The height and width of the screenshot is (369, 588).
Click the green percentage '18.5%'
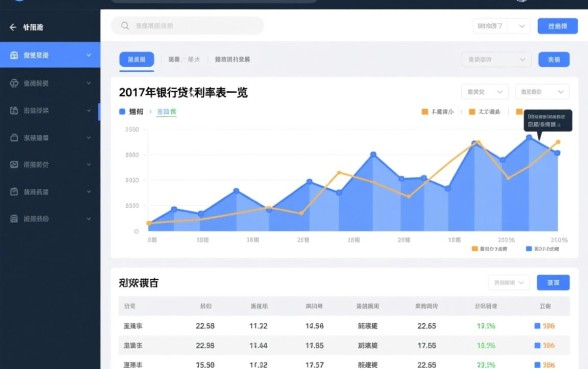pos(486,345)
